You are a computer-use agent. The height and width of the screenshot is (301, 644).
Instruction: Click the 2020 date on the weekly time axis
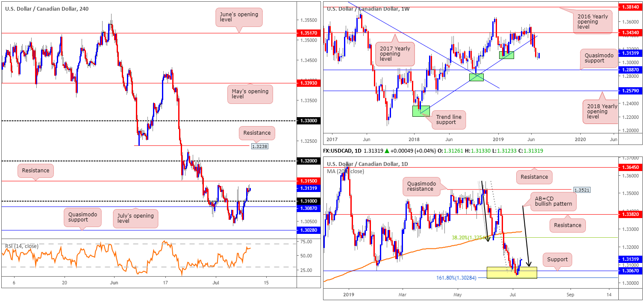tap(580, 140)
